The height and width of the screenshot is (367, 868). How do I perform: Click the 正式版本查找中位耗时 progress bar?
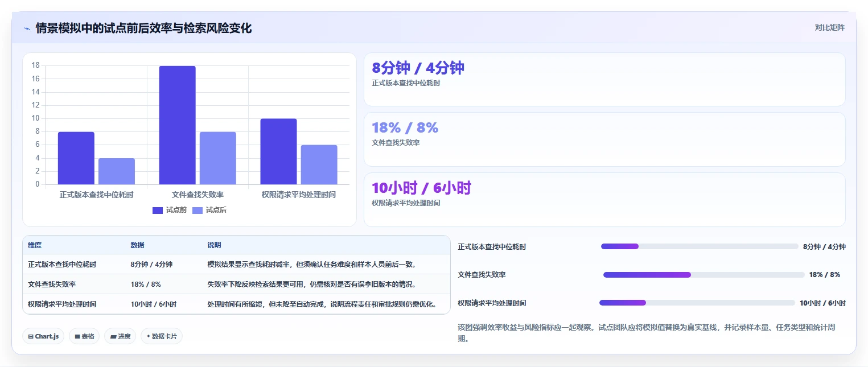(700, 246)
